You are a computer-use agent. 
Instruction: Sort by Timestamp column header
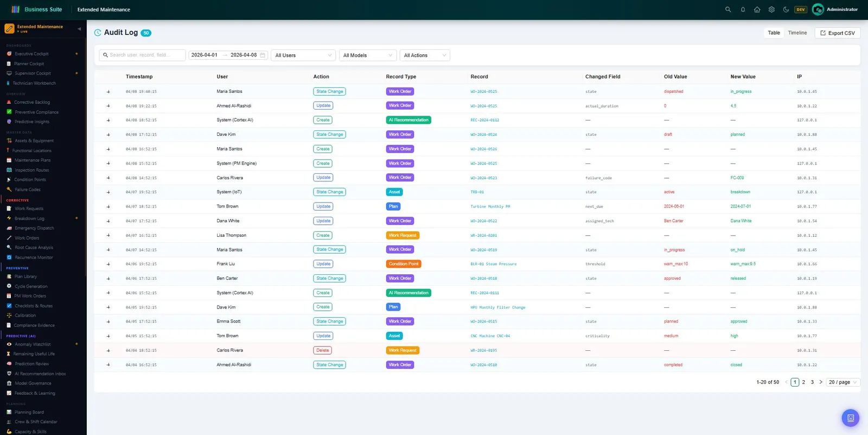tap(139, 77)
